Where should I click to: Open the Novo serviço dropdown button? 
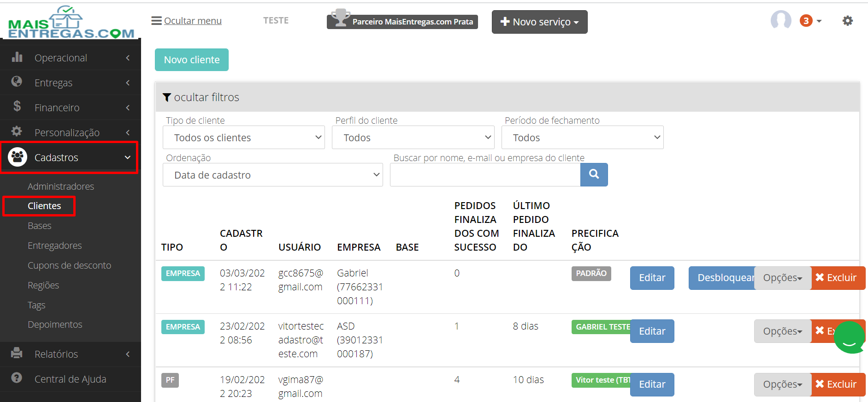coord(540,22)
